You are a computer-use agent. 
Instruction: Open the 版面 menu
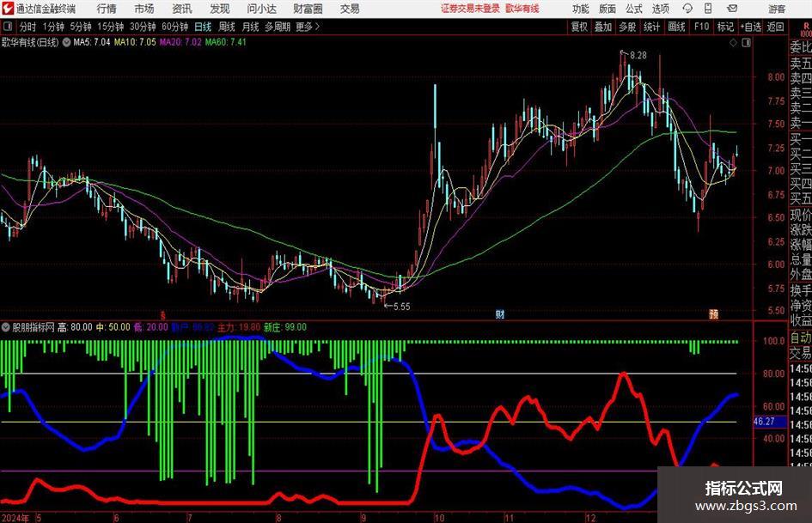coord(607,9)
